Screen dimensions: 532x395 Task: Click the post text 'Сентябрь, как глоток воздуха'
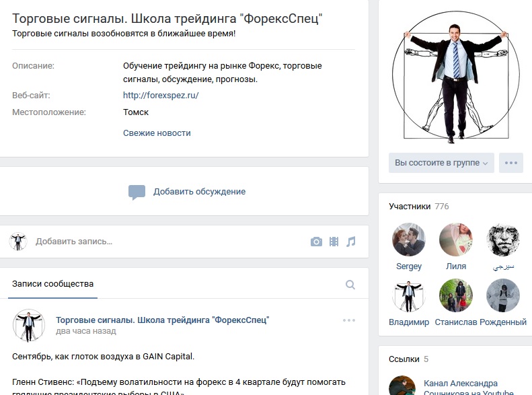coord(103,357)
